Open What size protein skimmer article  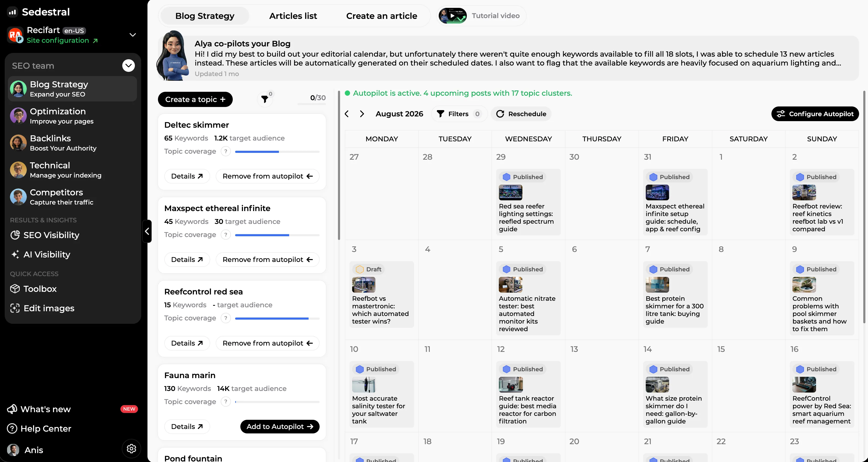click(675, 394)
